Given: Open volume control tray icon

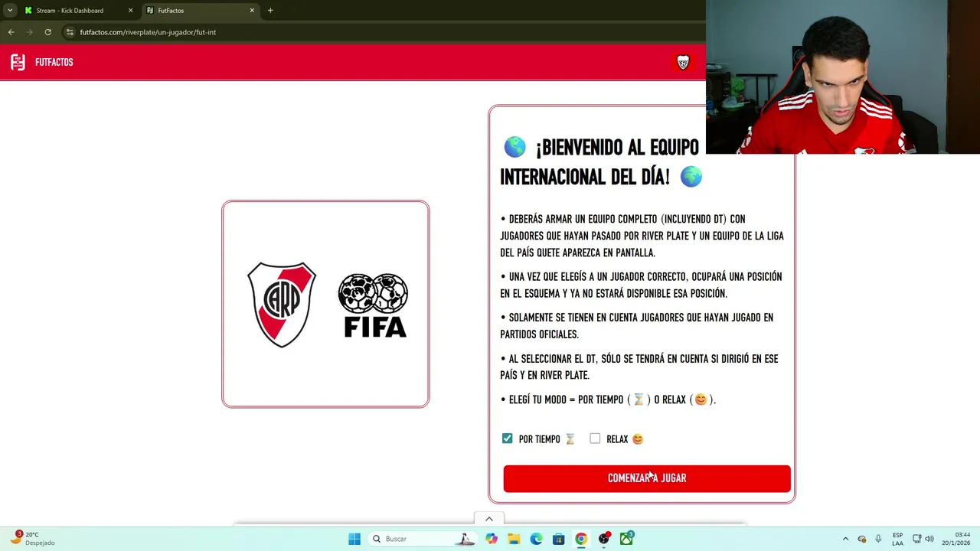Looking at the screenshot, I should (929, 539).
